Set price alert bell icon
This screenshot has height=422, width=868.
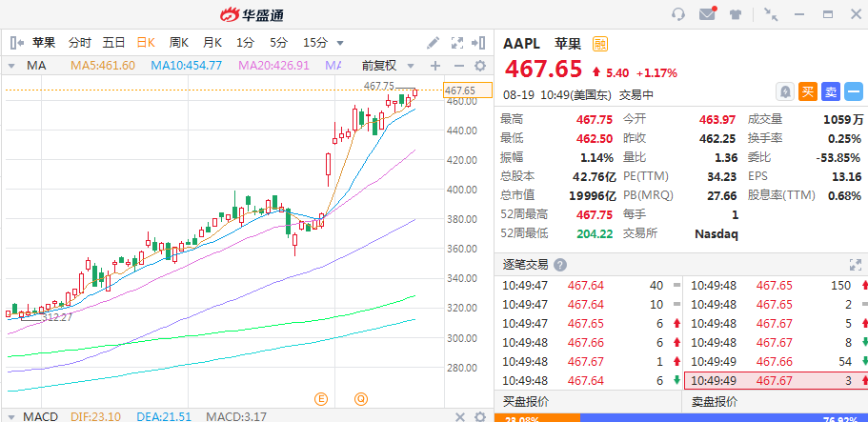(x=785, y=92)
